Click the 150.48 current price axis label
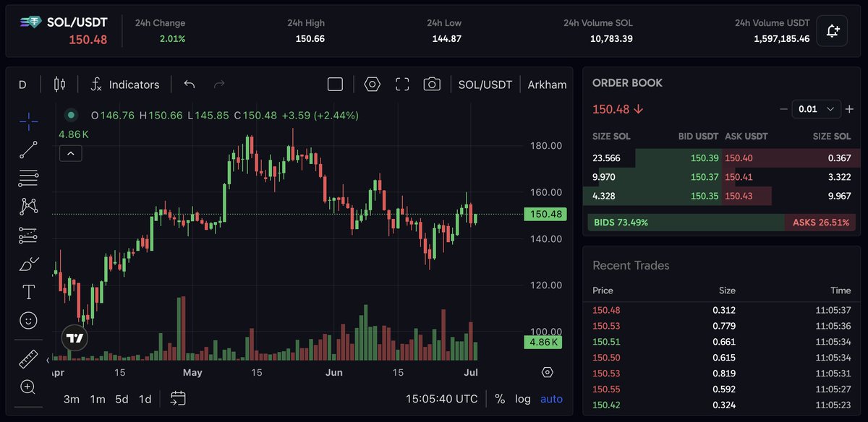Screen dimensions: 868x422 546,214
